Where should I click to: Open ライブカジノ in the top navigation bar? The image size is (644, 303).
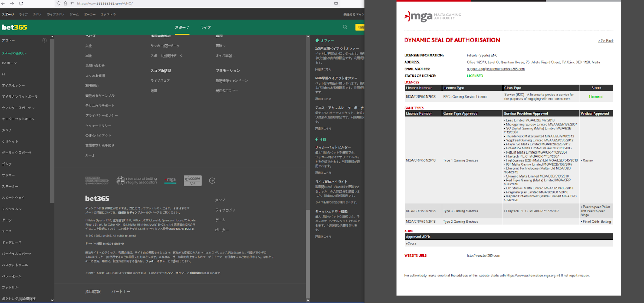coord(56,15)
